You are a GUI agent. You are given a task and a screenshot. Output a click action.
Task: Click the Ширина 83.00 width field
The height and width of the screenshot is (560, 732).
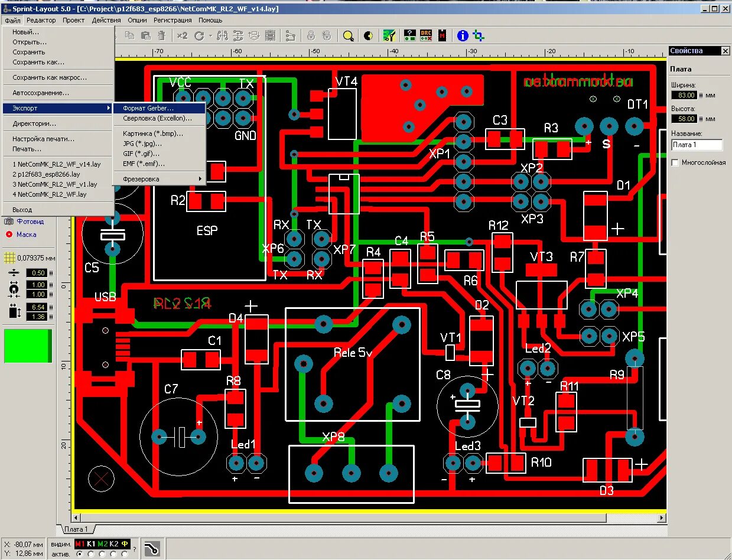[684, 95]
